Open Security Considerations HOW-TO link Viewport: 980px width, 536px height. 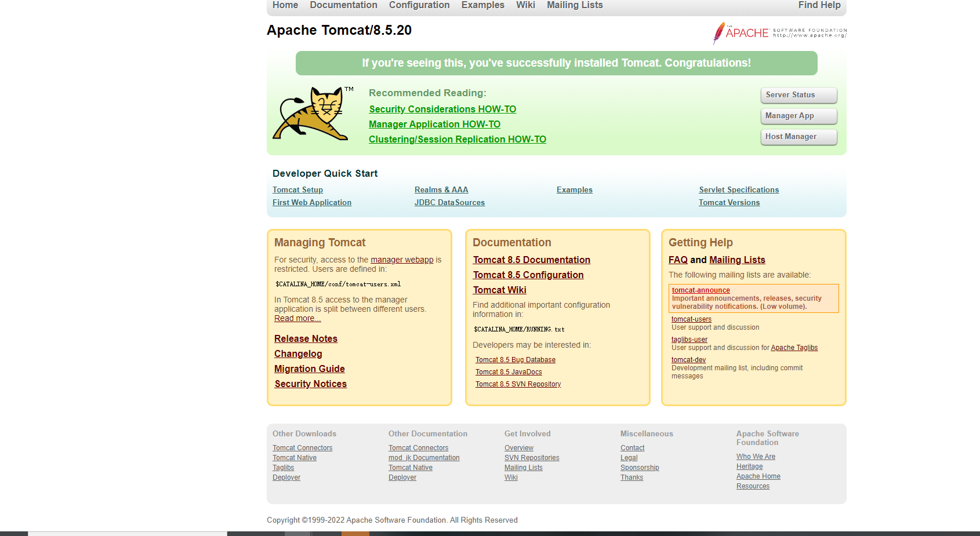(442, 109)
